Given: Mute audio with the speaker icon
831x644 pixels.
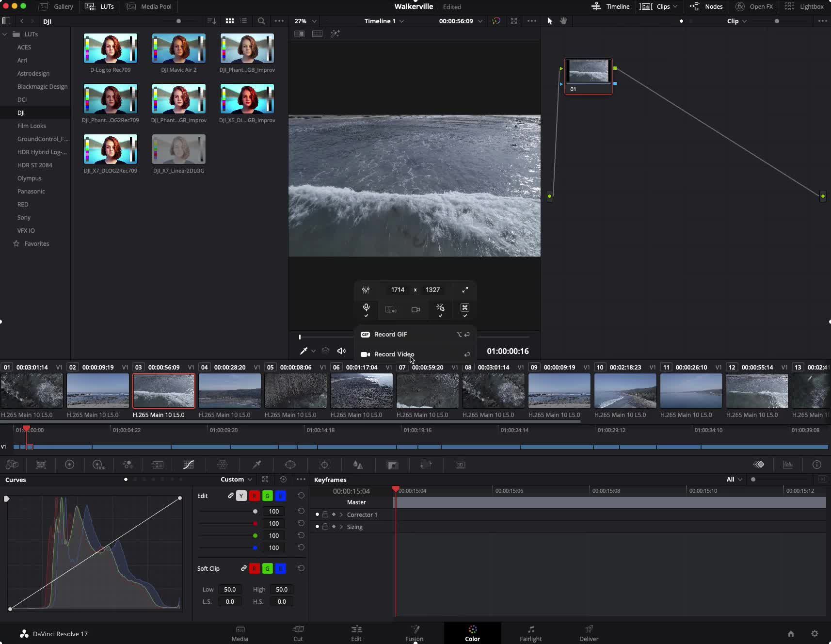Looking at the screenshot, I should coord(341,351).
